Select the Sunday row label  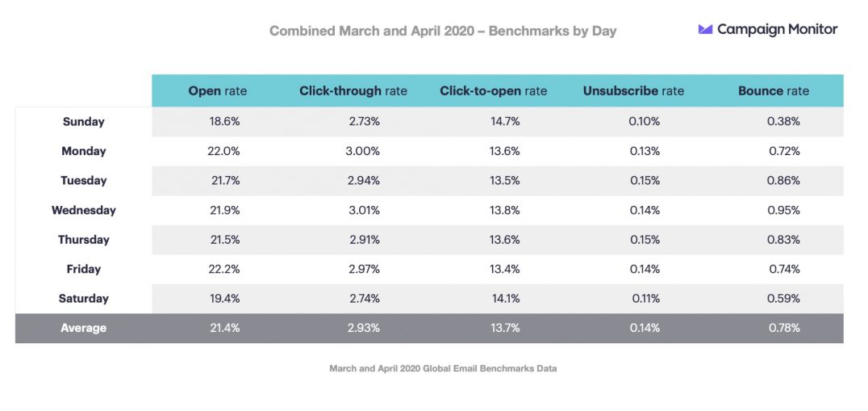click(x=84, y=122)
